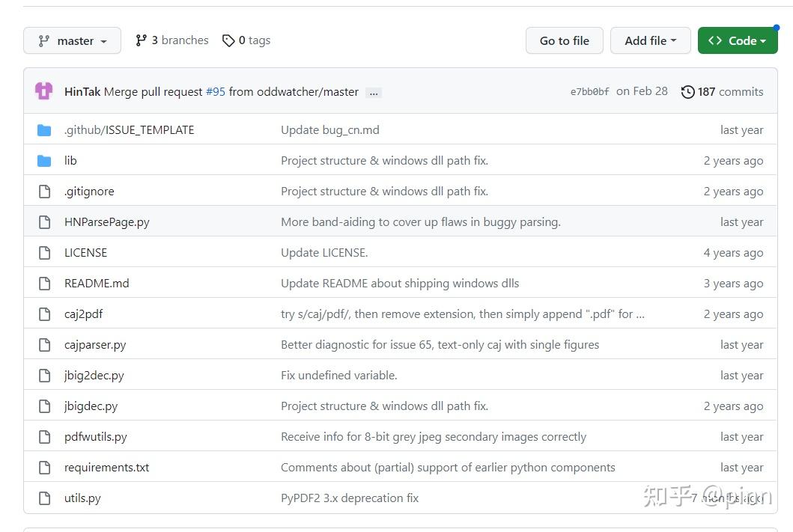
Task: Expand the Add file dropdown
Action: tap(651, 40)
